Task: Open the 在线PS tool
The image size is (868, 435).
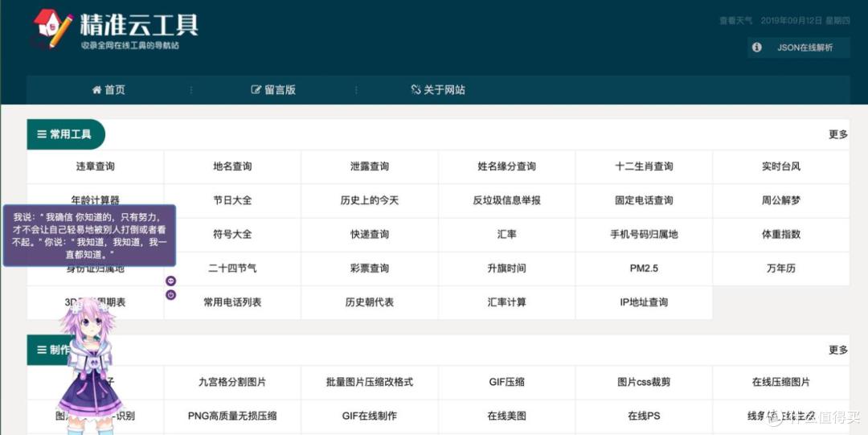Action: [x=644, y=416]
